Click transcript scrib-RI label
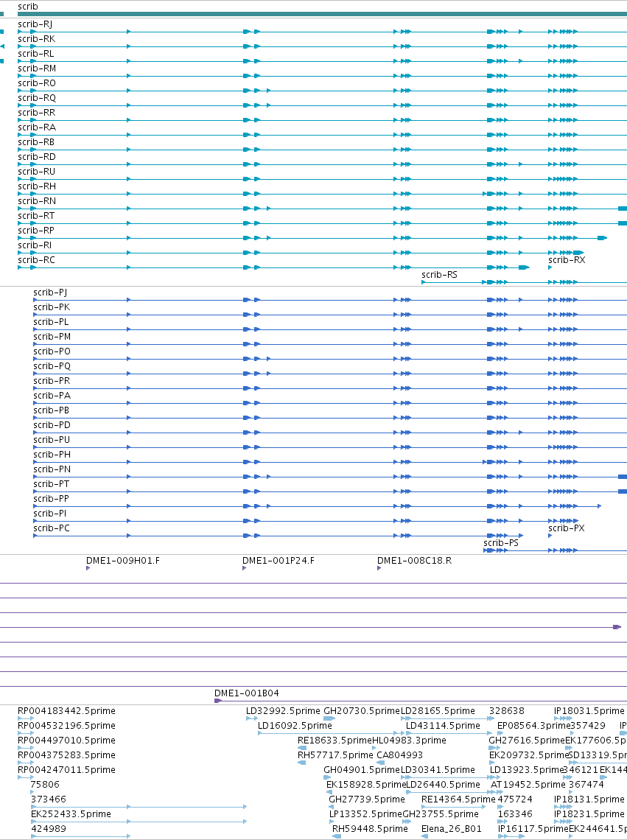Image resolution: width=627 pixels, height=840 pixels. point(35,245)
